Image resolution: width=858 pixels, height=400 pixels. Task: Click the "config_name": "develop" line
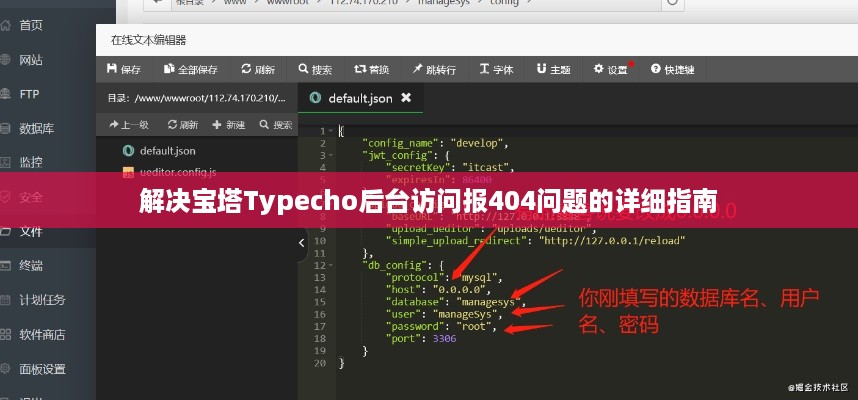436,144
